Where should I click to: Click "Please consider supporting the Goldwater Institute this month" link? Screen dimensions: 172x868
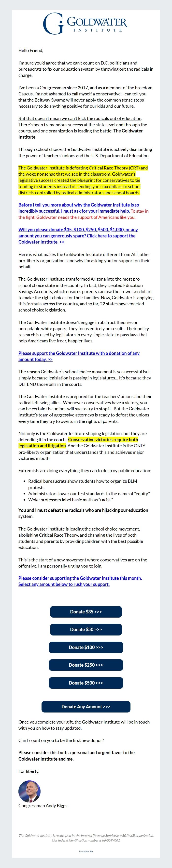[x=80, y=581]
